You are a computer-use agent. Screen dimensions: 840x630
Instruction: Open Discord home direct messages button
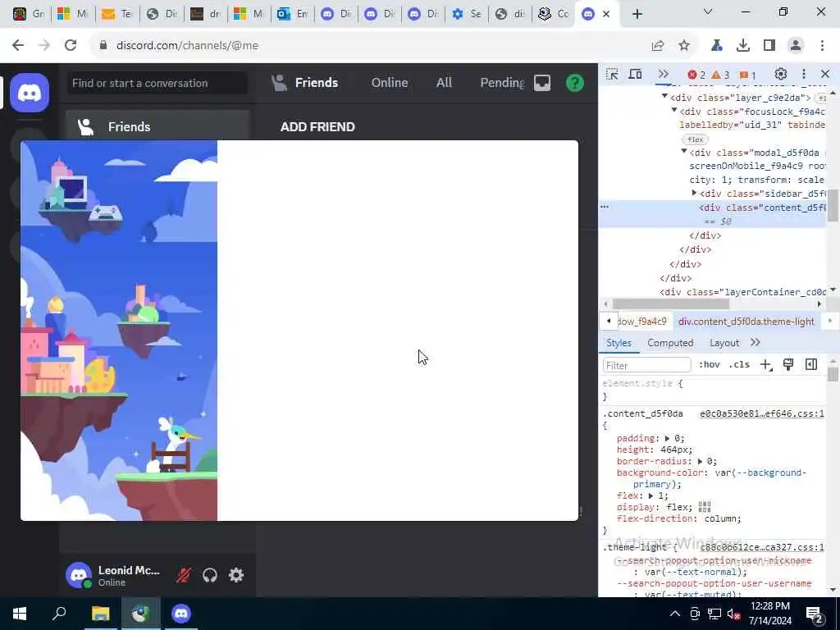[30, 93]
